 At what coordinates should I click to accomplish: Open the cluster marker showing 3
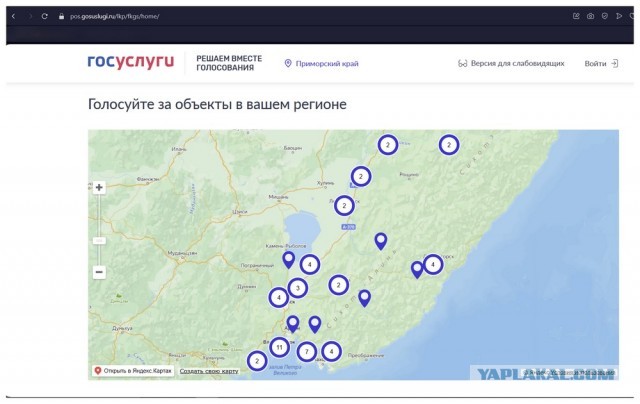[298, 288]
